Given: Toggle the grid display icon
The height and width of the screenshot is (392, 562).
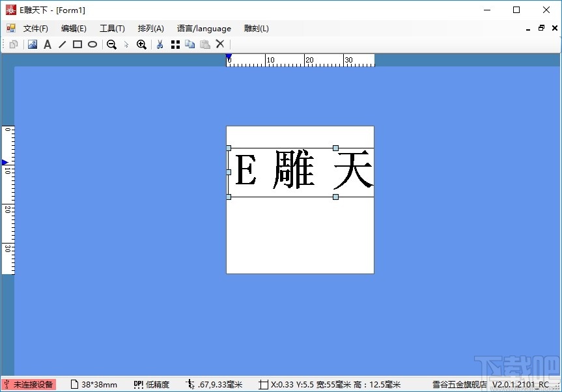Looking at the screenshot, I should coord(175,44).
